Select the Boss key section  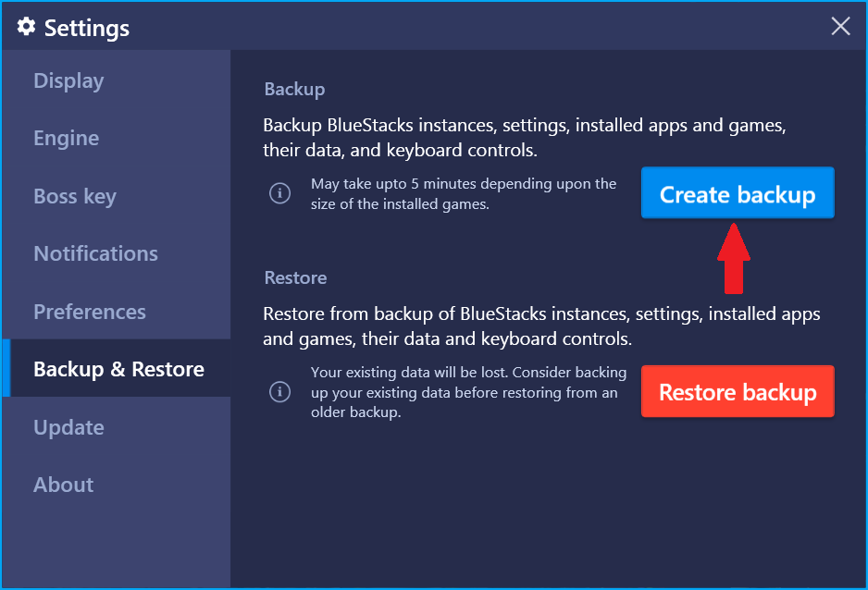(117, 196)
